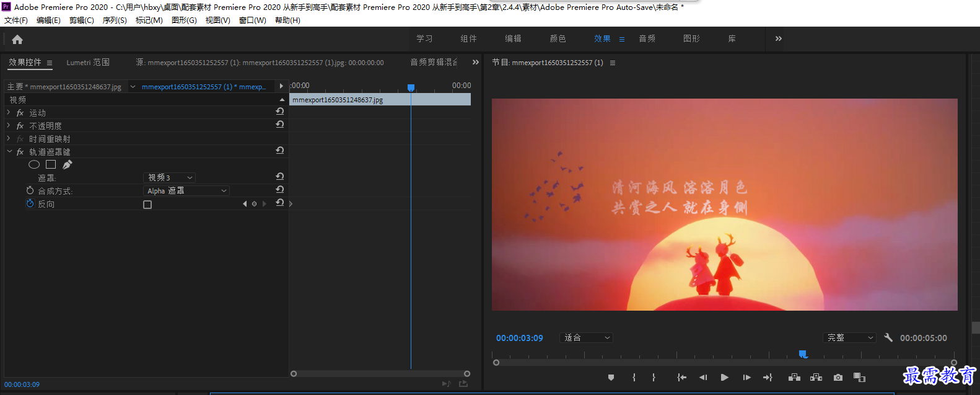Go to Out point
Screen dimensions: 980x395
coord(768,377)
